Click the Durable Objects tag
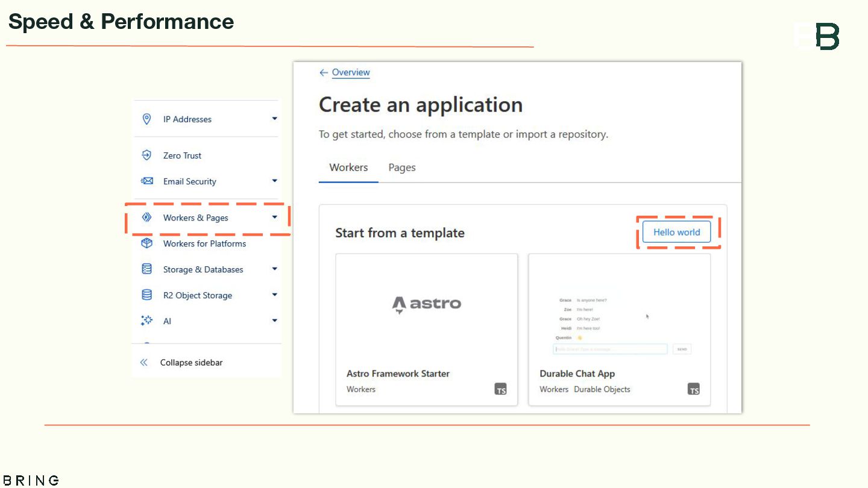 point(602,389)
